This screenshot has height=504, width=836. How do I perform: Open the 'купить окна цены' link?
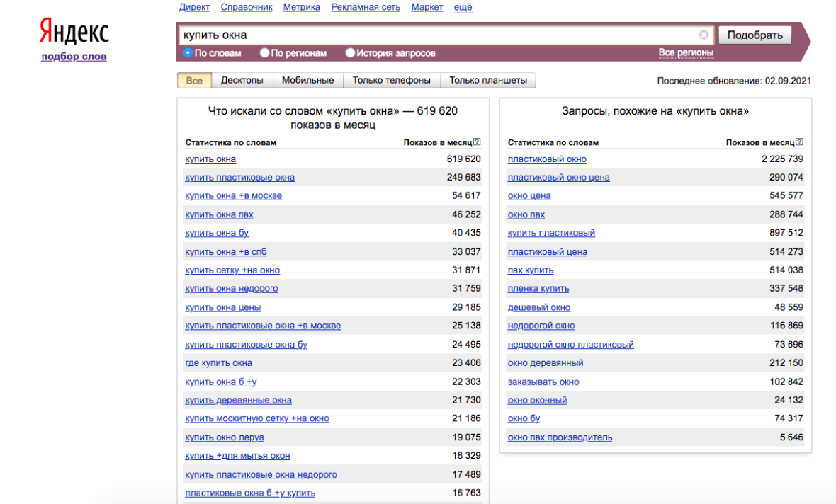coord(223,307)
